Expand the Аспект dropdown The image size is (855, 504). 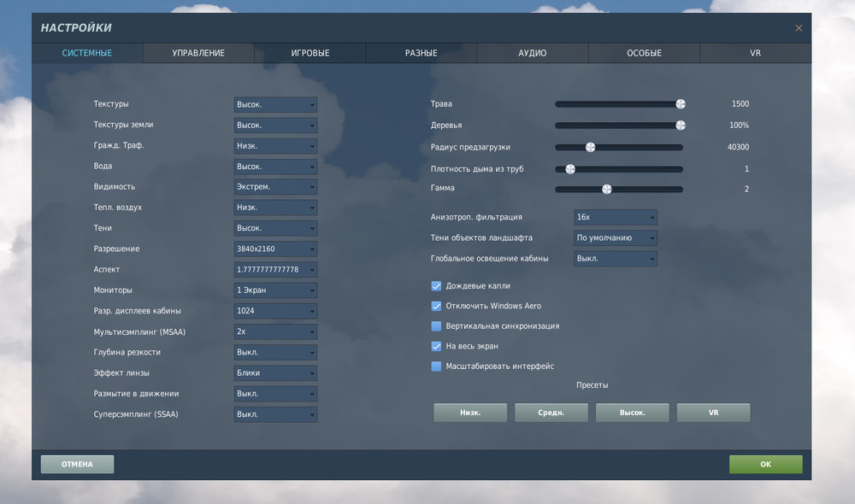(275, 269)
